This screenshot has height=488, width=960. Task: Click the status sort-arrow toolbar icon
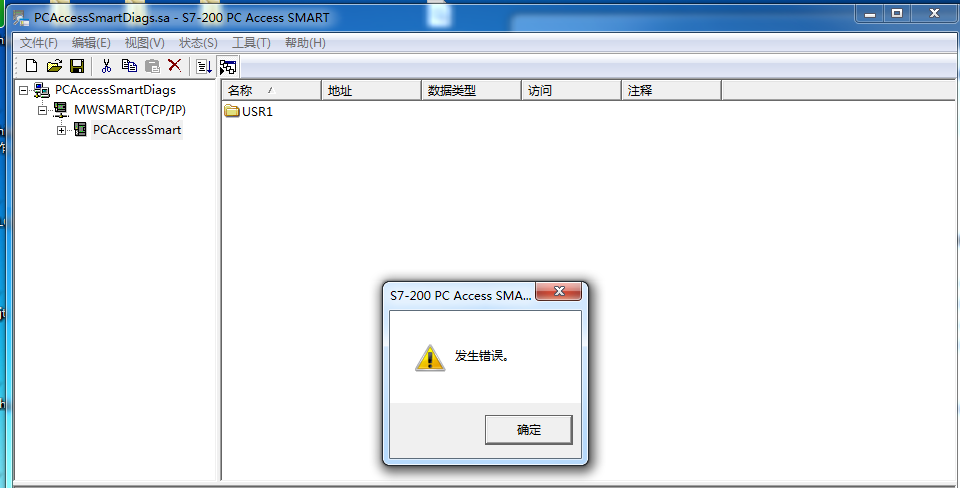(204, 66)
